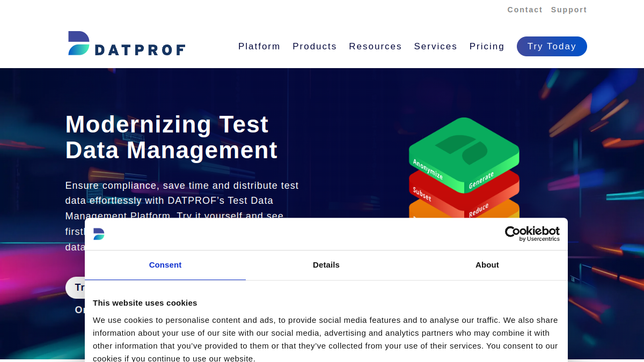Viewport: 644px width, 362px height.
Task: Select the green Anonymize/Generate cube layer
Action: click(x=464, y=154)
